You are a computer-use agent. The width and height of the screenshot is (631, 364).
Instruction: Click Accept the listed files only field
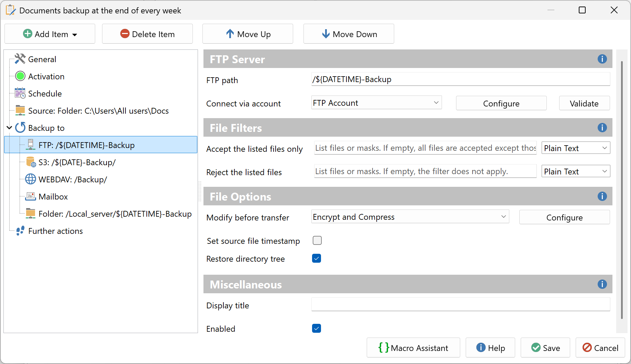(x=425, y=148)
